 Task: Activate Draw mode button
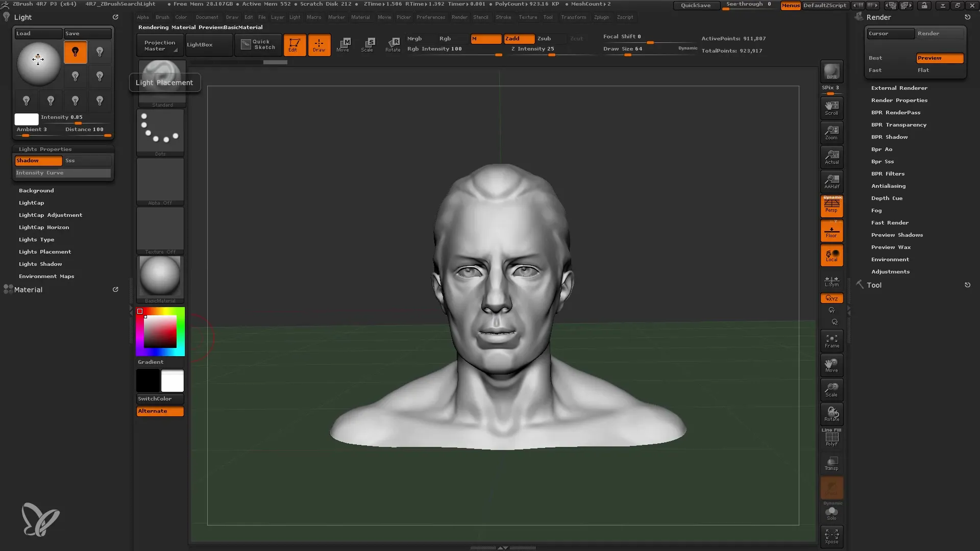click(x=319, y=45)
